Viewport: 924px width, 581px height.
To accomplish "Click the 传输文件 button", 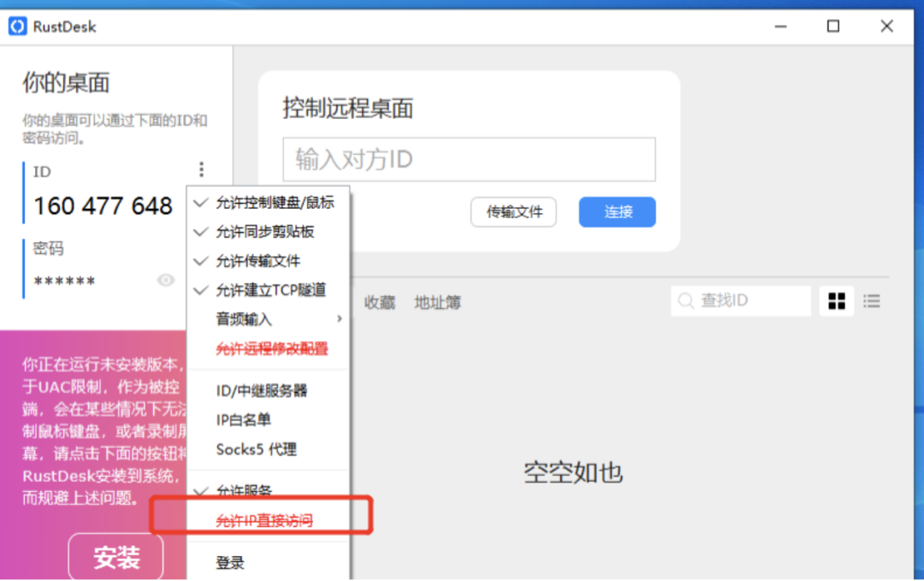I will (513, 211).
